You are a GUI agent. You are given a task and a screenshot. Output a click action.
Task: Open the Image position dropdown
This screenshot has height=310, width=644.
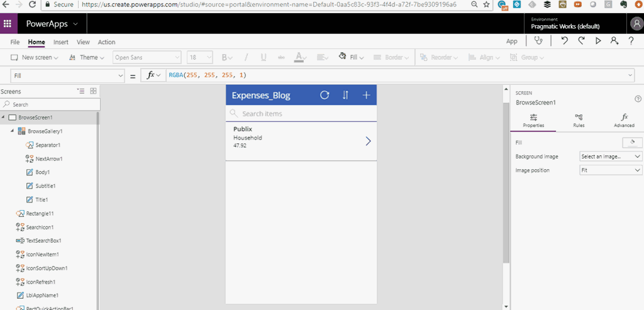(x=610, y=170)
